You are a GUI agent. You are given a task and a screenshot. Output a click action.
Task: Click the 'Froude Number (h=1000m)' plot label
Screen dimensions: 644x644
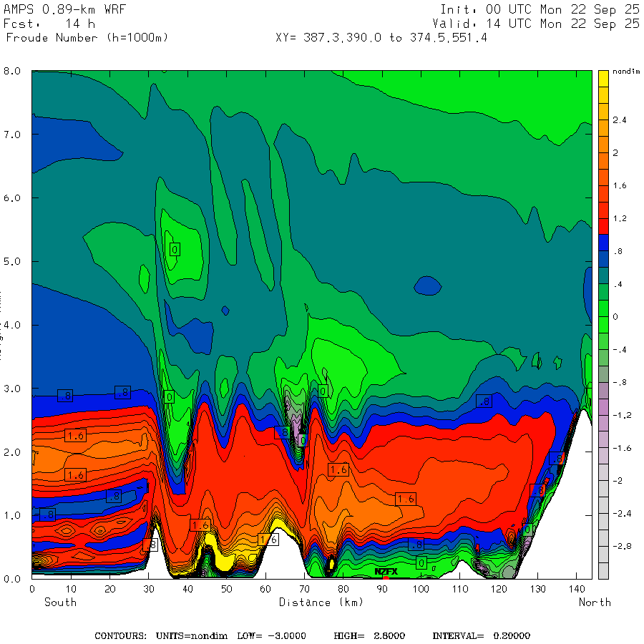pyautogui.click(x=87, y=38)
